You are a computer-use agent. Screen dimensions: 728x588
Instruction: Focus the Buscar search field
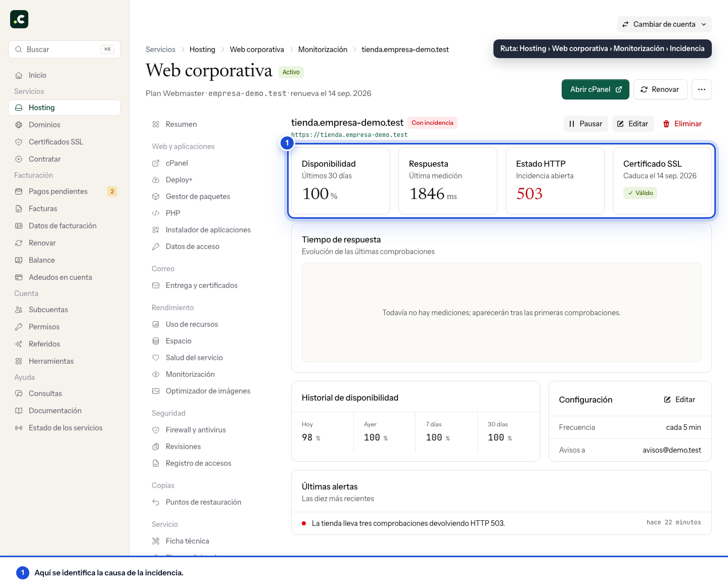tap(64, 50)
